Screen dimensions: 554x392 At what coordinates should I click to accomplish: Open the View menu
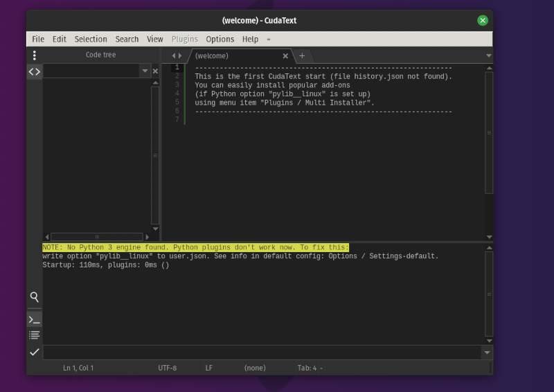point(154,39)
